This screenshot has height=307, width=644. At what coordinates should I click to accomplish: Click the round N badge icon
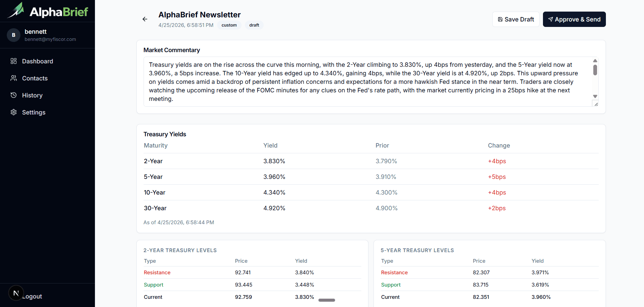click(16, 293)
